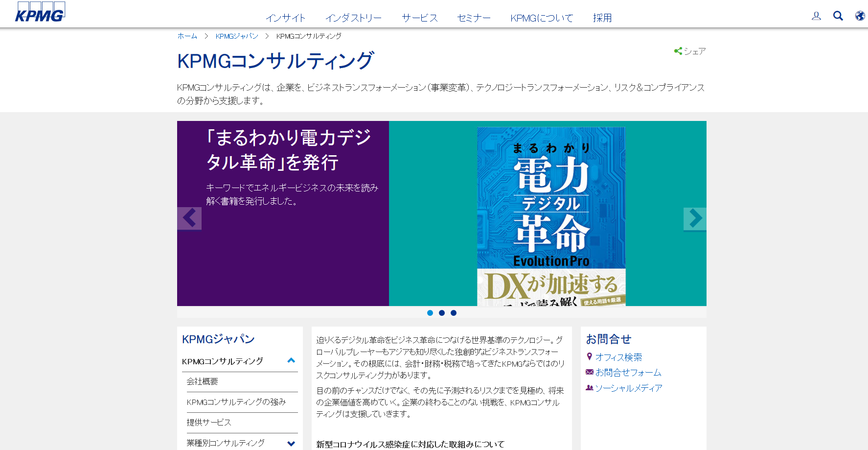Click the シェア share link
This screenshot has height=450, width=868.
click(694, 51)
